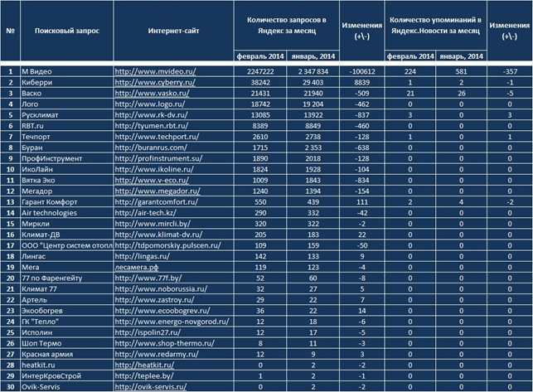Image resolution: width=533 pixels, height=392 pixels.
Task: Click the 'Количество упоминаний в Яндекс.Новости' header
Action: (435, 25)
